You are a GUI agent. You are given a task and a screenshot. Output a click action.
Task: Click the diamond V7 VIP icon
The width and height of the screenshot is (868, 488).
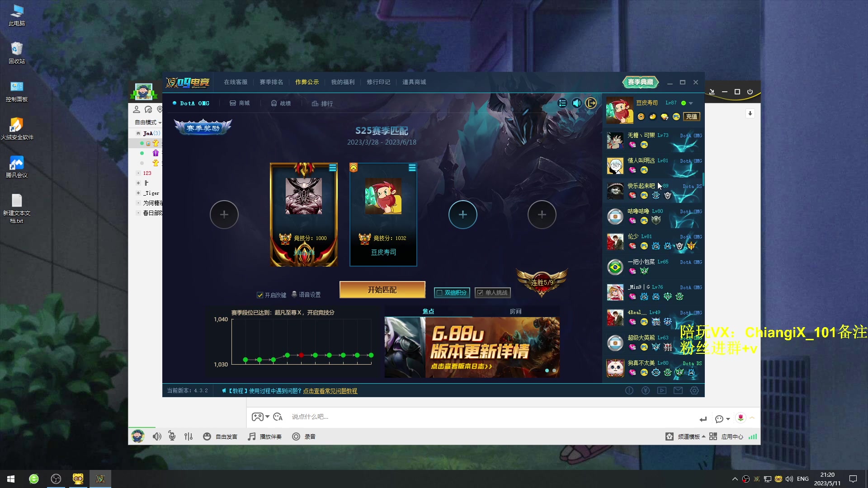coord(665,117)
